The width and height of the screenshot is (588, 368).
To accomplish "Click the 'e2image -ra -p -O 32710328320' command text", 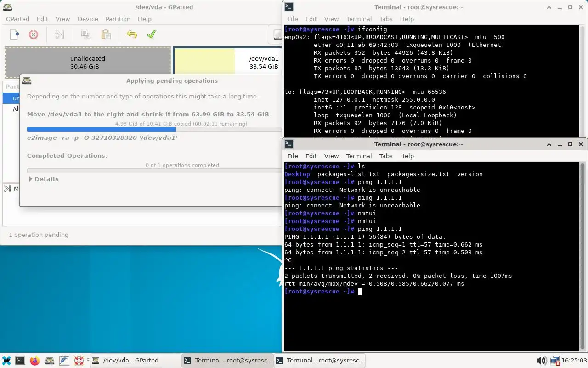I will pos(102,138).
